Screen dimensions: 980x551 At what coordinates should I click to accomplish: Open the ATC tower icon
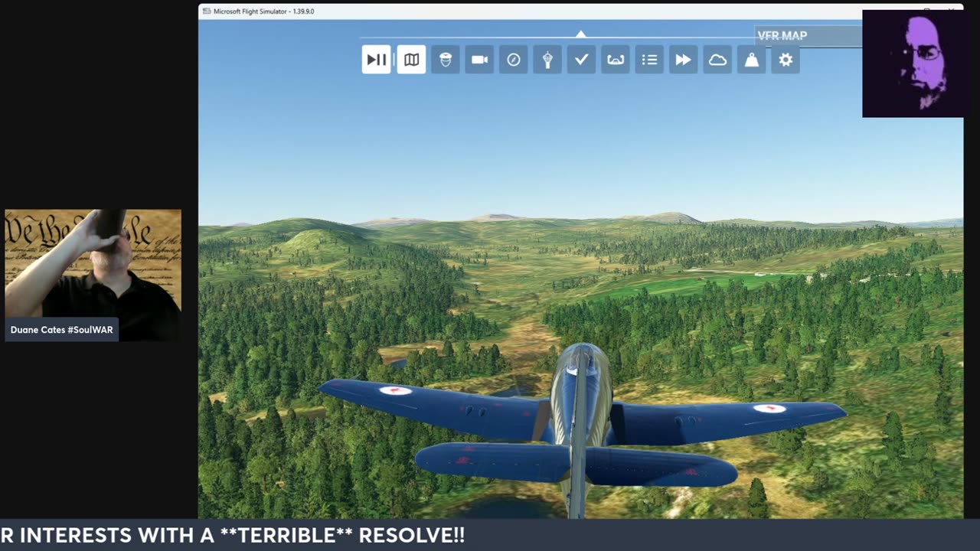(x=547, y=60)
